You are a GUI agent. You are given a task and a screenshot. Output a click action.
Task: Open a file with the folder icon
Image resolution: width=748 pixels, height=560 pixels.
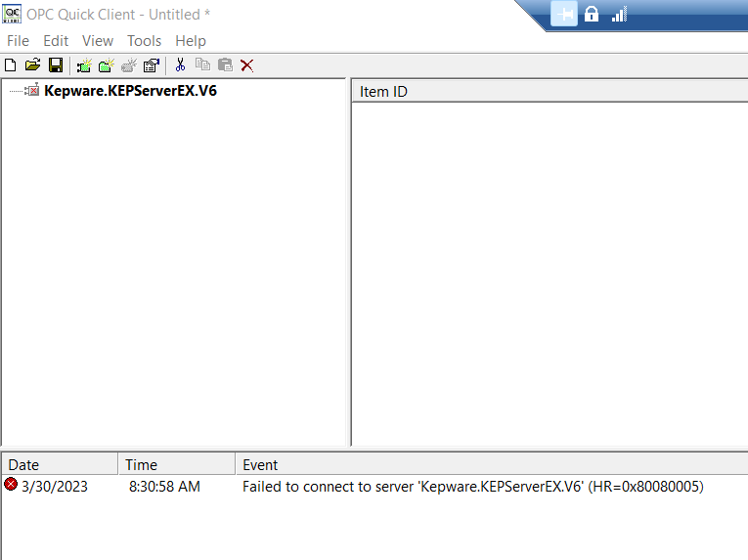click(32, 65)
